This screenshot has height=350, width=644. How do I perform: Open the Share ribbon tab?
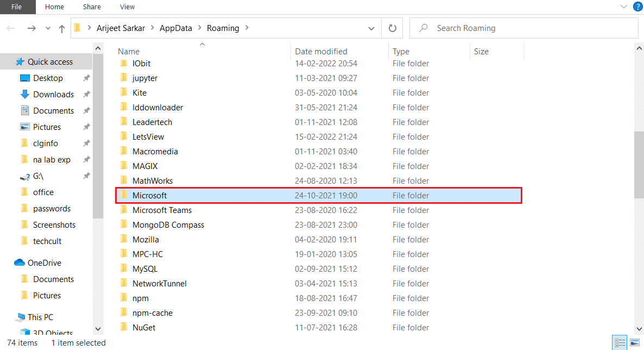coord(92,7)
